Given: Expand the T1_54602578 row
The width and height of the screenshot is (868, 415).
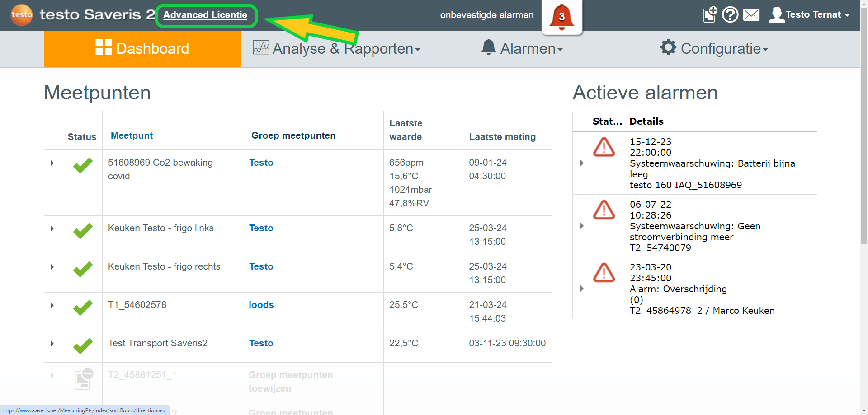Looking at the screenshot, I should [x=52, y=305].
